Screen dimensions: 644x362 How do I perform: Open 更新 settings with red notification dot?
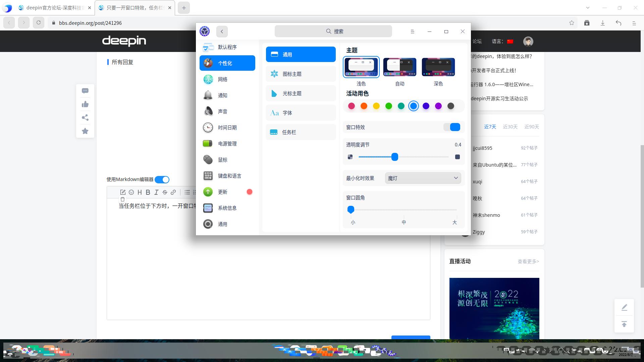click(222, 192)
